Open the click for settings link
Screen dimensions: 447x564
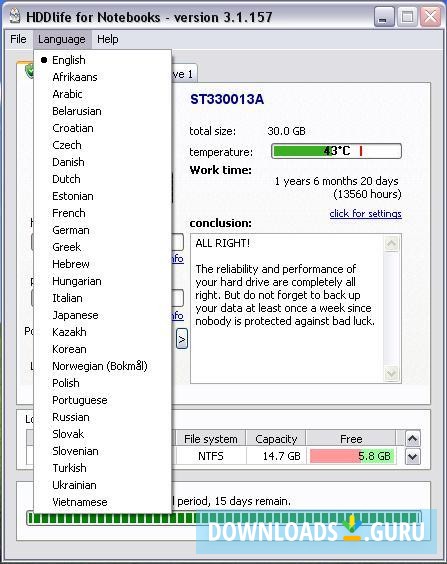pos(365,214)
